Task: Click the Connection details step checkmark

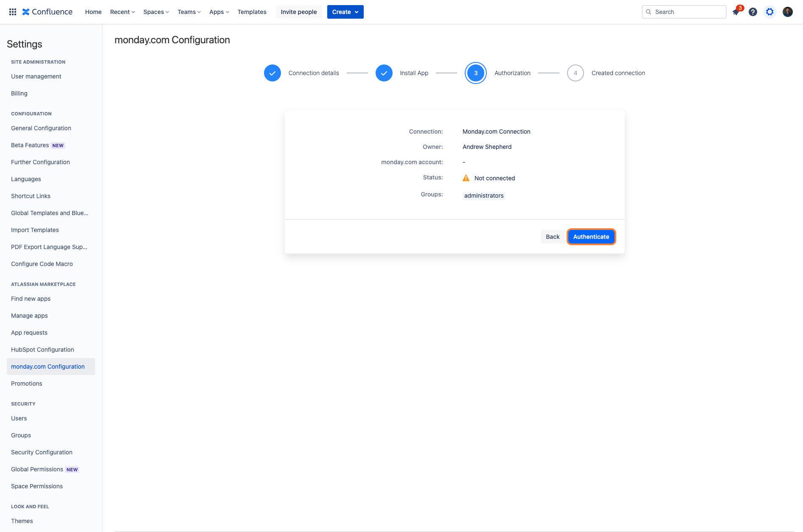Action: (272, 73)
